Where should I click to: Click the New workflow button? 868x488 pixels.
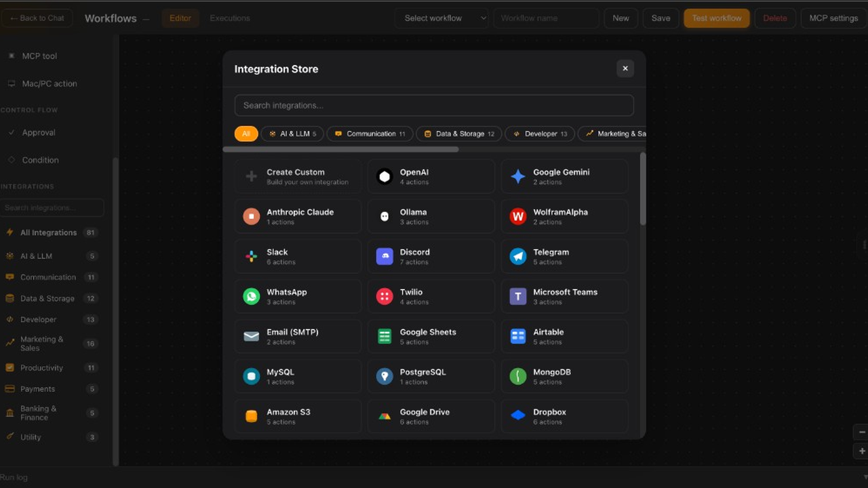pyautogui.click(x=620, y=18)
